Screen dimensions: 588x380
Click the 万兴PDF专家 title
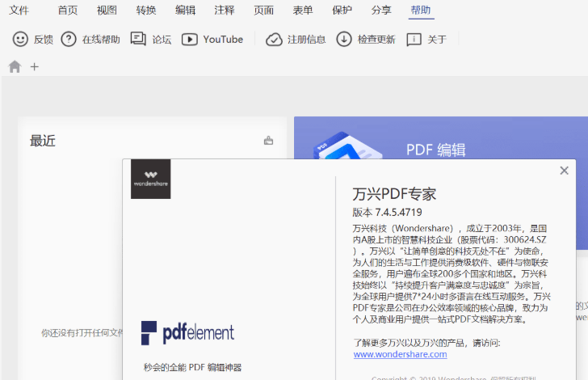click(x=394, y=194)
